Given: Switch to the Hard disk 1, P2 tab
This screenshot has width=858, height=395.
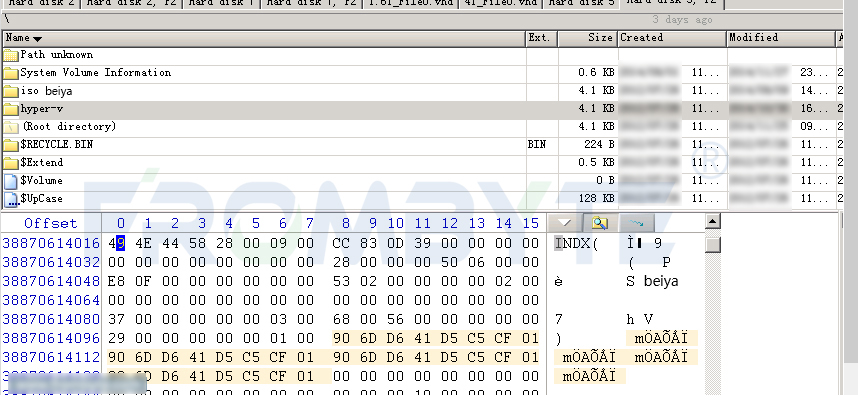Looking at the screenshot, I should click(x=311, y=3).
